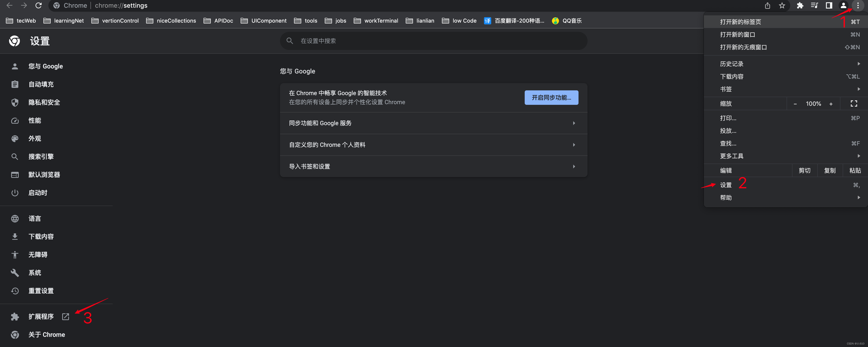Open 扩展程序 external link in sidebar
Viewport: 868px width, 347px height.
41,317
